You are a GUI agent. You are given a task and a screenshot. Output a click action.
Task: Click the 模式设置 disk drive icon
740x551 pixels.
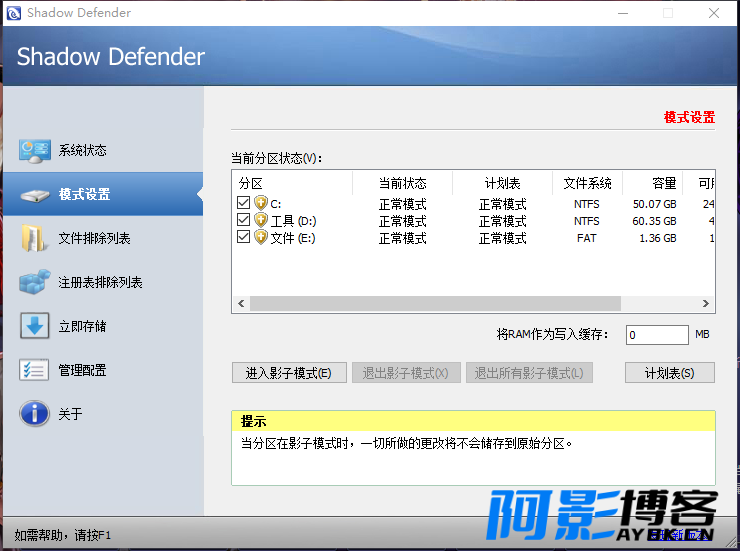click(x=34, y=194)
